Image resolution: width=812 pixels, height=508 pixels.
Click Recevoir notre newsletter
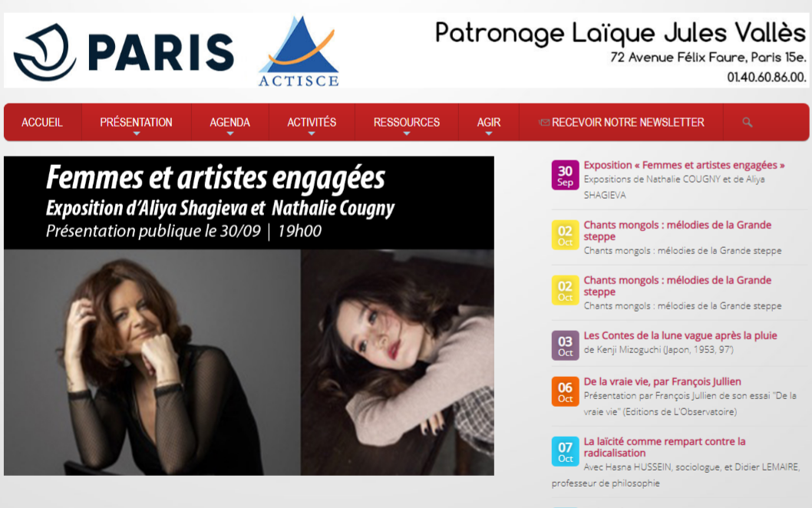tap(627, 123)
